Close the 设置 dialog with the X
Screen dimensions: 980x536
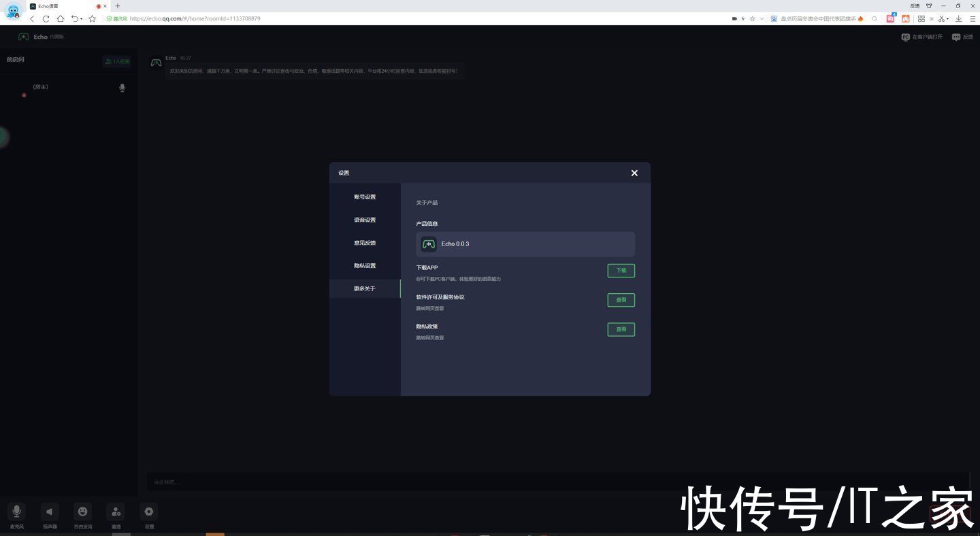click(x=634, y=173)
